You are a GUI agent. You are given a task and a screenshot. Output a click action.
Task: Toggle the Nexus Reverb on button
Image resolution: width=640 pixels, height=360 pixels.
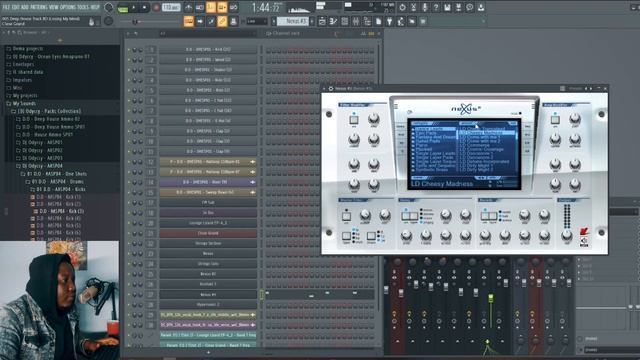click(x=485, y=216)
